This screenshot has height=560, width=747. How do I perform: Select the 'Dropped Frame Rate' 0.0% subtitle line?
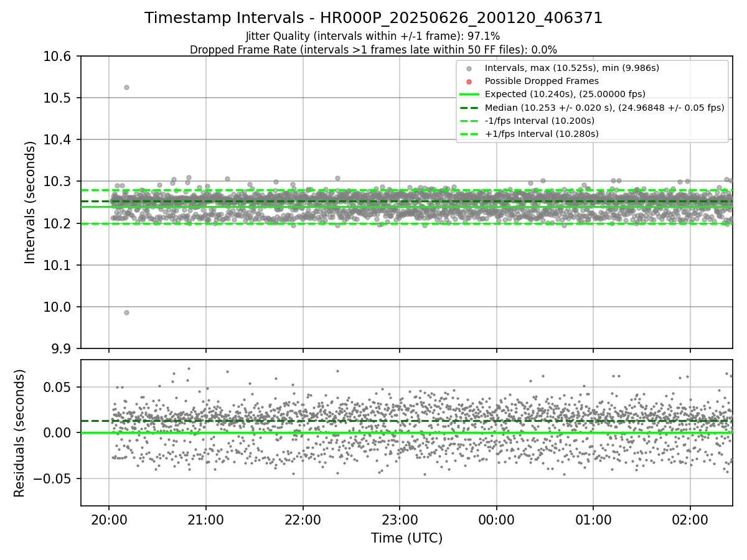point(374,50)
